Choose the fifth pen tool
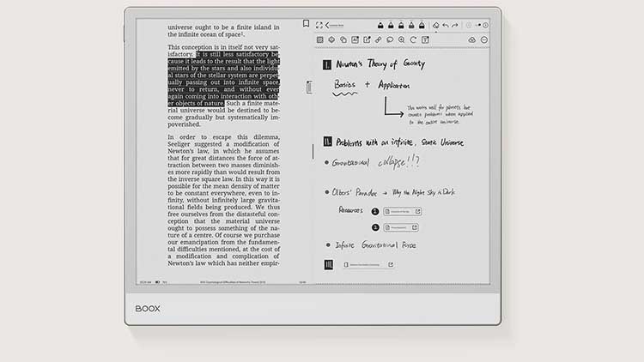Image resolution: width=644 pixels, height=362 pixels. pyautogui.click(x=422, y=26)
